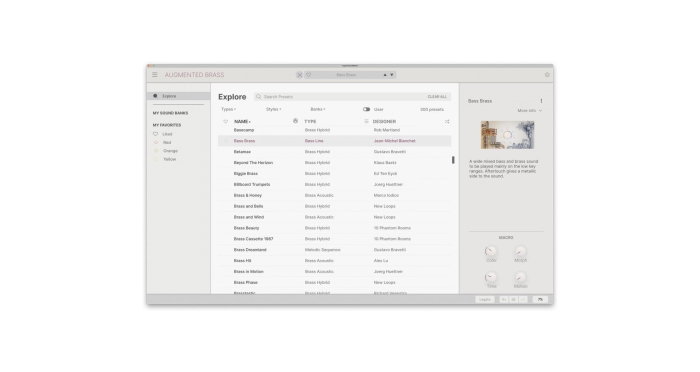Click the featured icon beside TYPE header
The width and height of the screenshot is (700, 372).
point(295,121)
